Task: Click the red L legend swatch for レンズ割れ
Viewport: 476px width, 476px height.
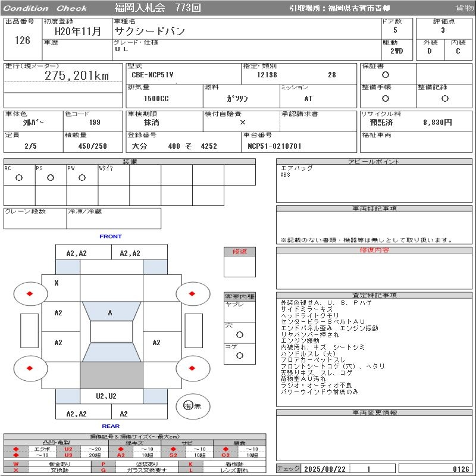Action: pos(190,470)
